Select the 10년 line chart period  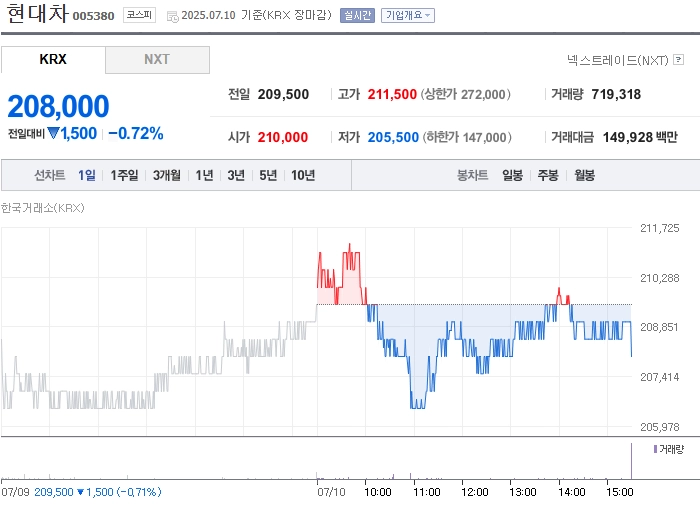pyautogui.click(x=303, y=175)
